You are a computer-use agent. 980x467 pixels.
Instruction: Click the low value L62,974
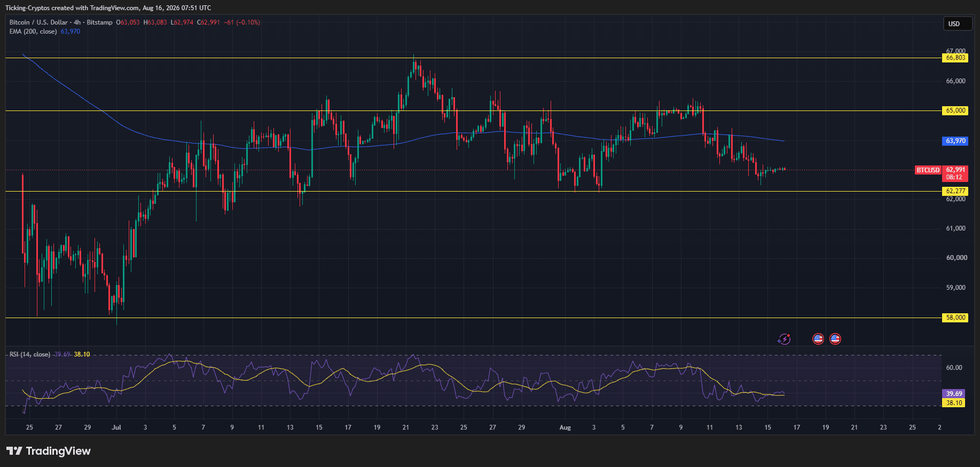pos(182,22)
